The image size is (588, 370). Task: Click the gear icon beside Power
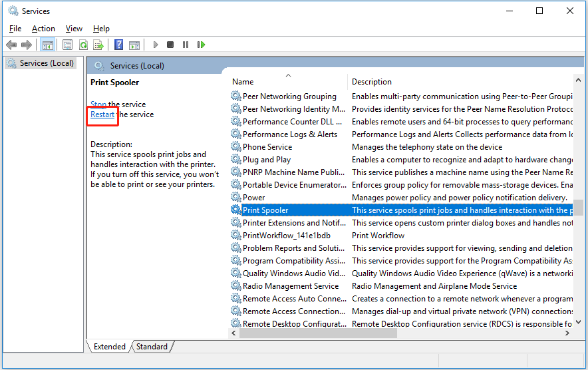(236, 198)
